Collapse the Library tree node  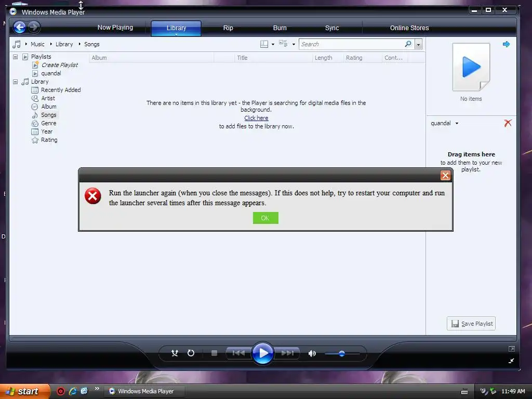click(x=15, y=82)
